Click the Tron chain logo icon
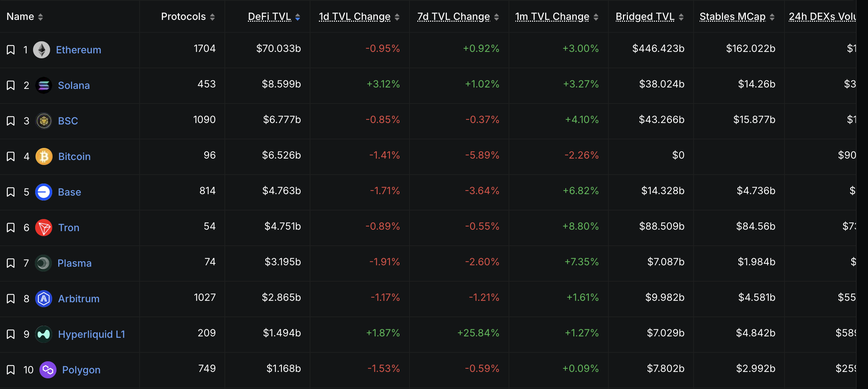The image size is (868, 389). point(44,228)
